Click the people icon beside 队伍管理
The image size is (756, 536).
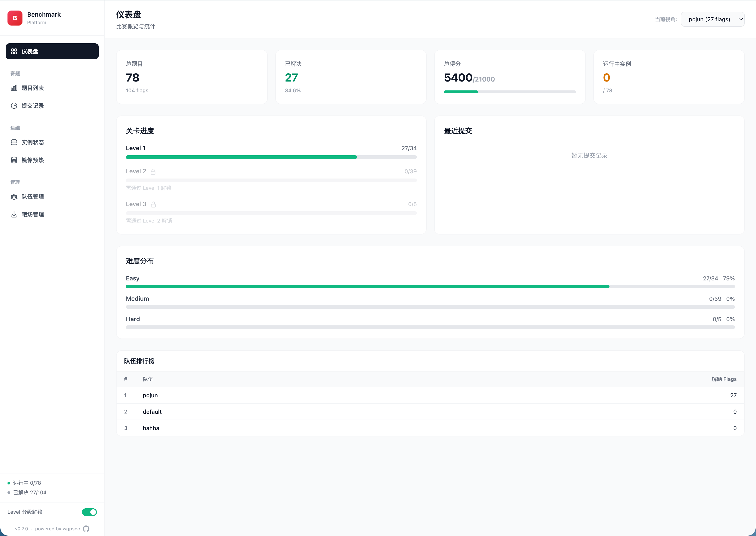coord(14,197)
